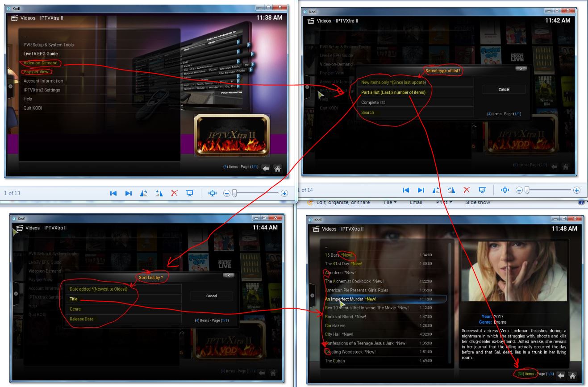Open the File dropdown menu
Screen dimensions: 588x387
(x=390, y=202)
